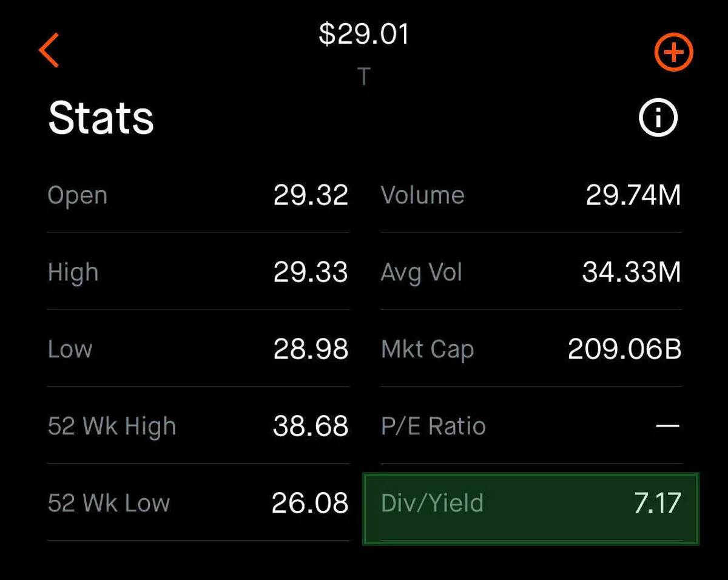Tap the 209.06B market cap value
Viewport: 728px width, 580px height.
tap(624, 349)
